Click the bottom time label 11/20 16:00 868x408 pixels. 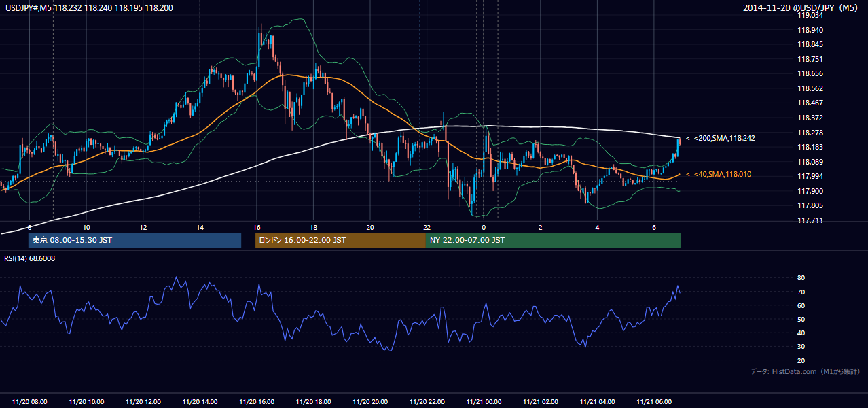point(257,402)
